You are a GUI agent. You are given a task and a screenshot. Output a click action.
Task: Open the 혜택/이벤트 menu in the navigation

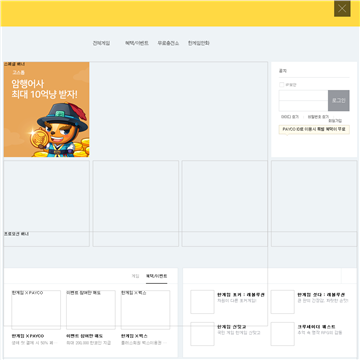click(137, 43)
